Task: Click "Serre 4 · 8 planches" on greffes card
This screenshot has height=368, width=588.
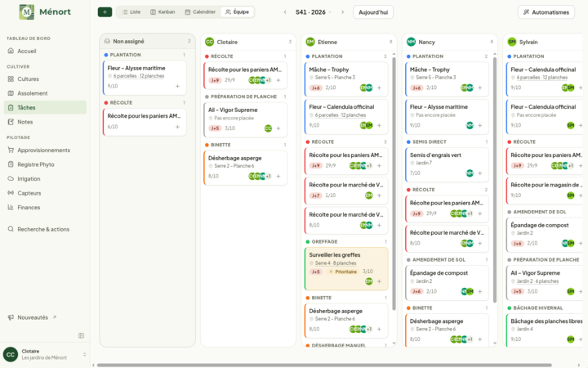Action: point(336,263)
